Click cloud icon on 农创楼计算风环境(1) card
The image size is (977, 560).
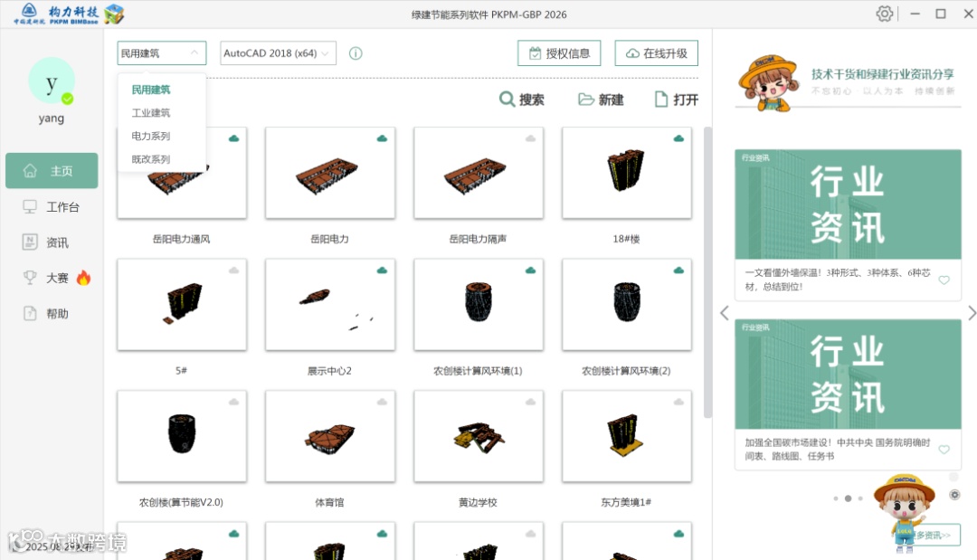point(530,271)
